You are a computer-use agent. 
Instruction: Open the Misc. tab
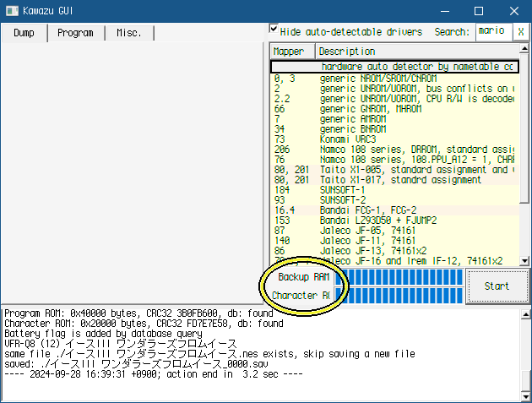click(129, 33)
